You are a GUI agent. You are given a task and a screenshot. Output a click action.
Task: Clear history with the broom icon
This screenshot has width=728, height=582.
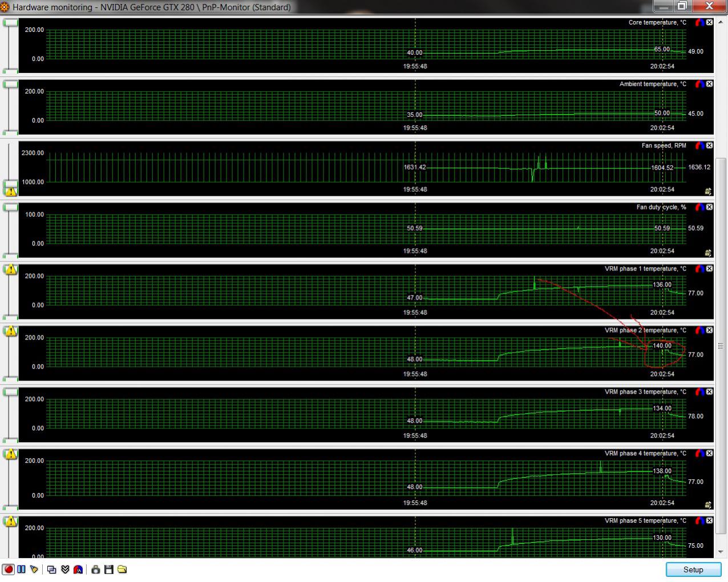[x=34, y=569]
